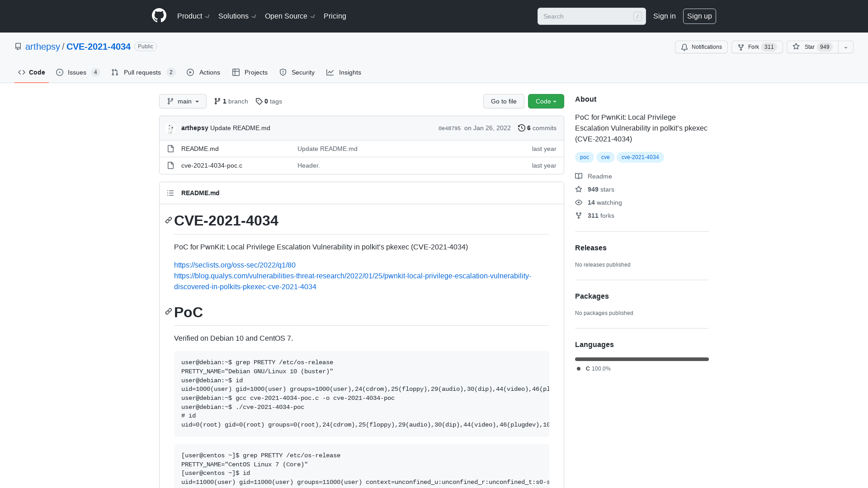868x488 pixels.
Task: Expand the Open Source menu
Action: click(x=290, y=16)
